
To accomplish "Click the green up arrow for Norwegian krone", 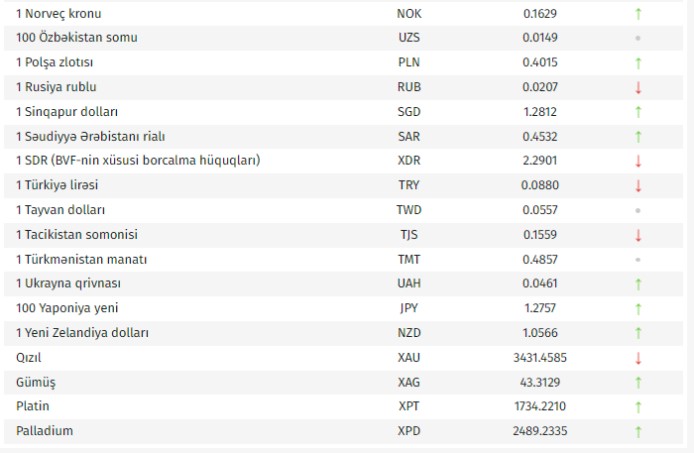I will tap(637, 14).
